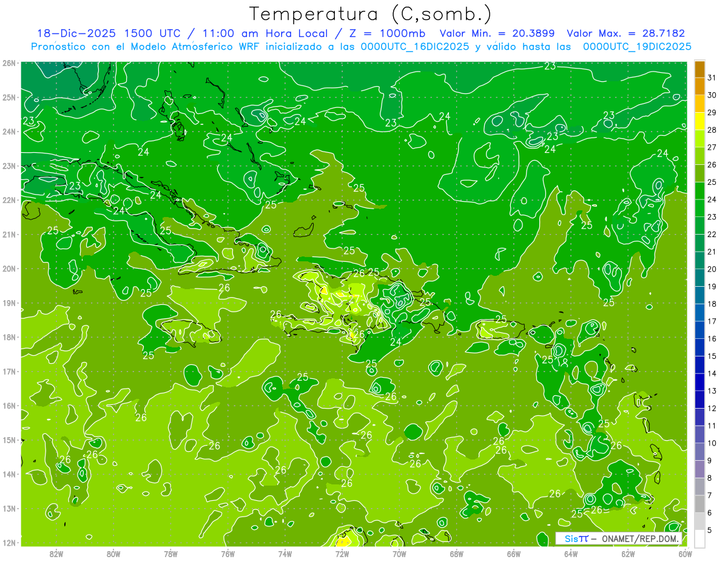Click the longitude axis label "74W"
This screenshot has height=562, width=728.
pos(285,554)
